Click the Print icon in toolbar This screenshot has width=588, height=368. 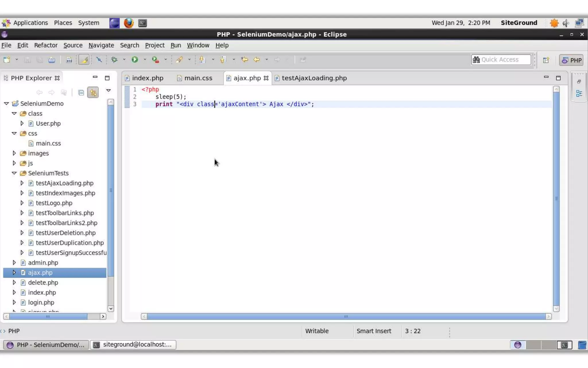pyautogui.click(x=52, y=60)
